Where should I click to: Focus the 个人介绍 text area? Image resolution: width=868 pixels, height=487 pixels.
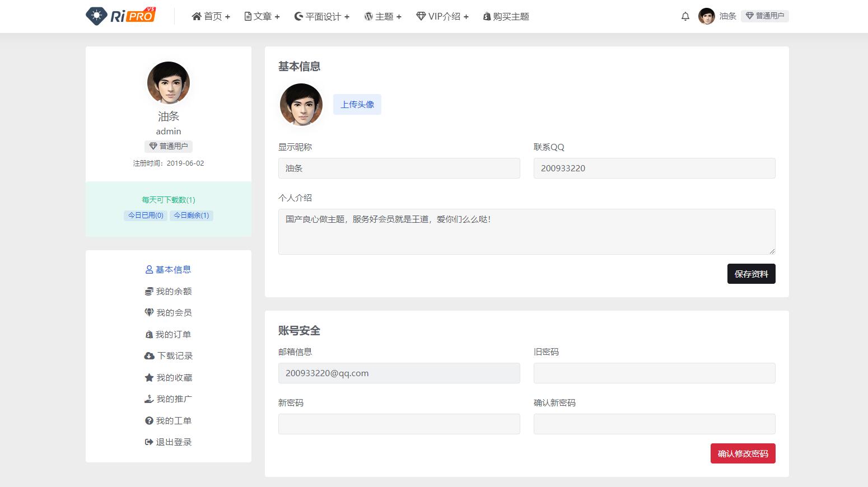click(x=526, y=232)
